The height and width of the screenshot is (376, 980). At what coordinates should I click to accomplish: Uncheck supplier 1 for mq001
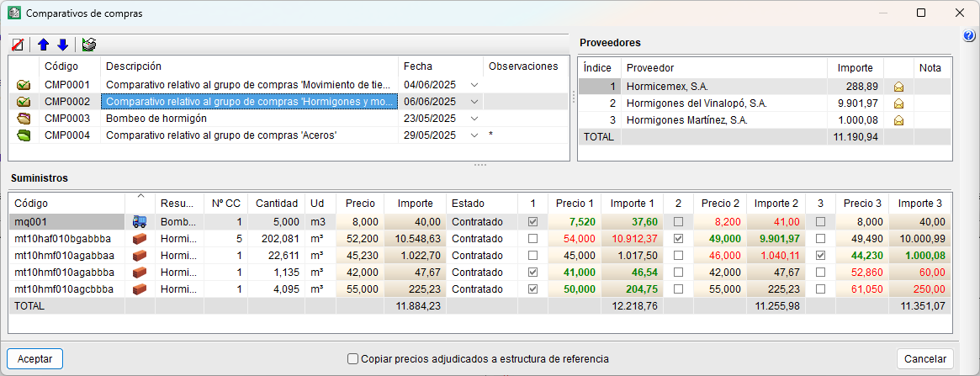532,221
